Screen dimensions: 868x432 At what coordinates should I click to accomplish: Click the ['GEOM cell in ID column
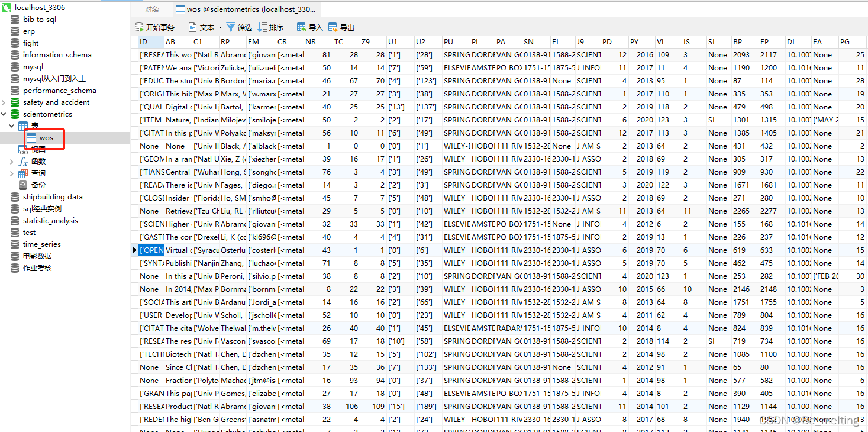pyautogui.click(x=151, y=159)
